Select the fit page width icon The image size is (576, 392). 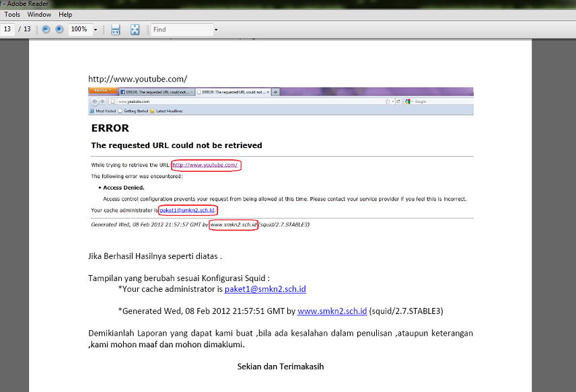click(x=116, y=29)
